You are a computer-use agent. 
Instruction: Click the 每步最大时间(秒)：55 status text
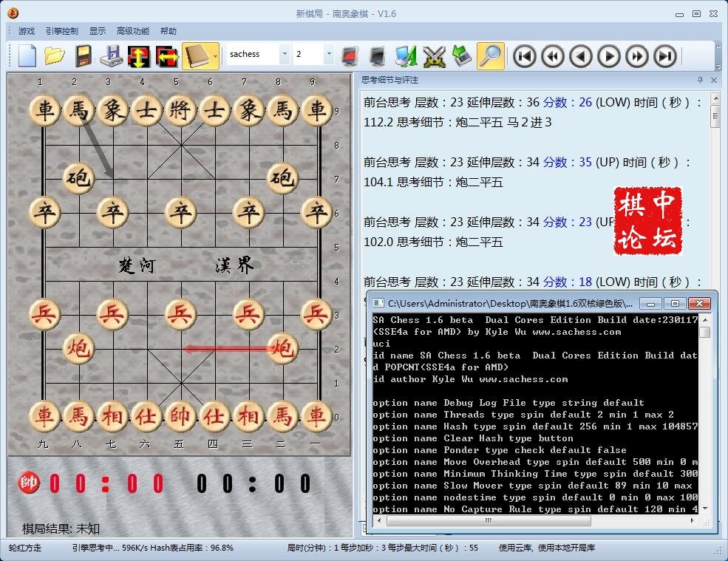433,548
